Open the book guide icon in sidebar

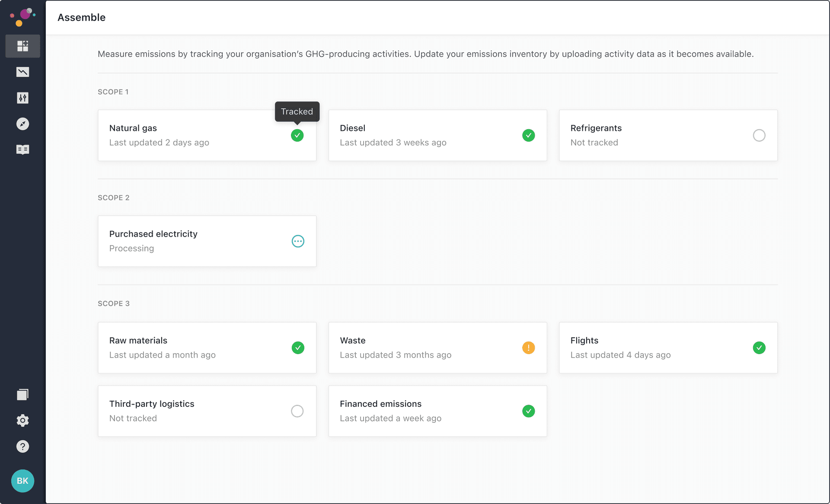22,149
